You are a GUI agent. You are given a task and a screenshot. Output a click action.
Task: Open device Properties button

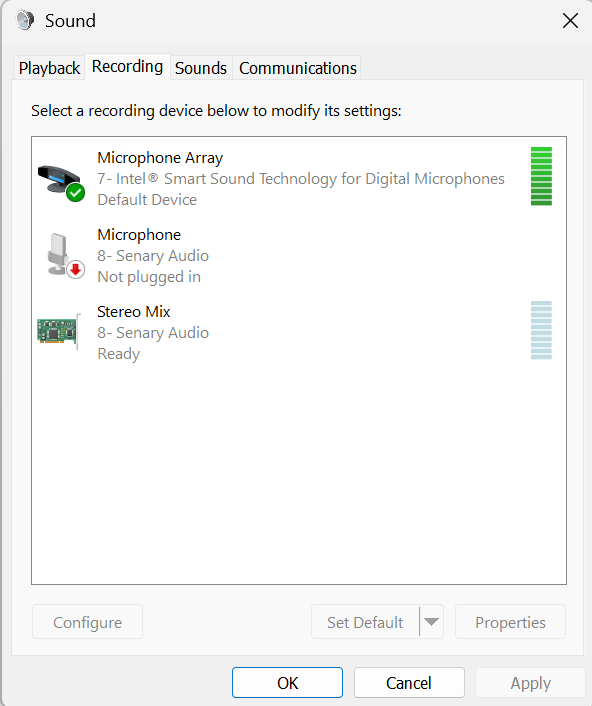510,622
